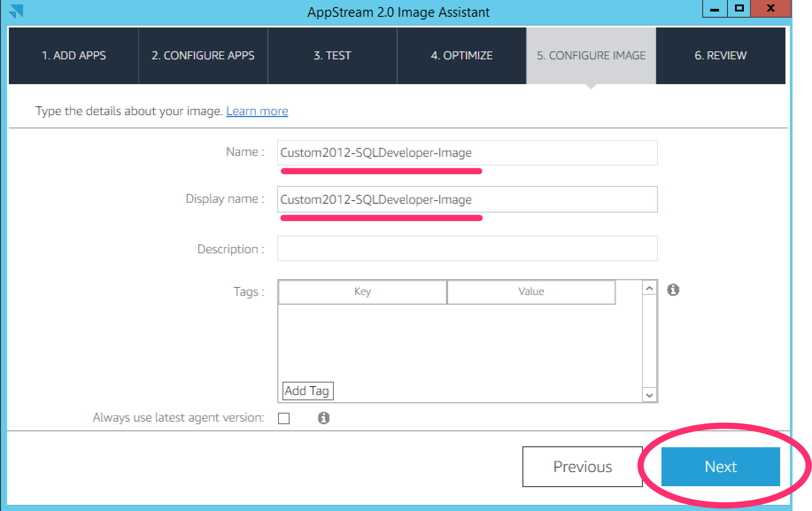Go back with the Previous button
The height and width of the screenshot is (511, 812).
point(582,467)
